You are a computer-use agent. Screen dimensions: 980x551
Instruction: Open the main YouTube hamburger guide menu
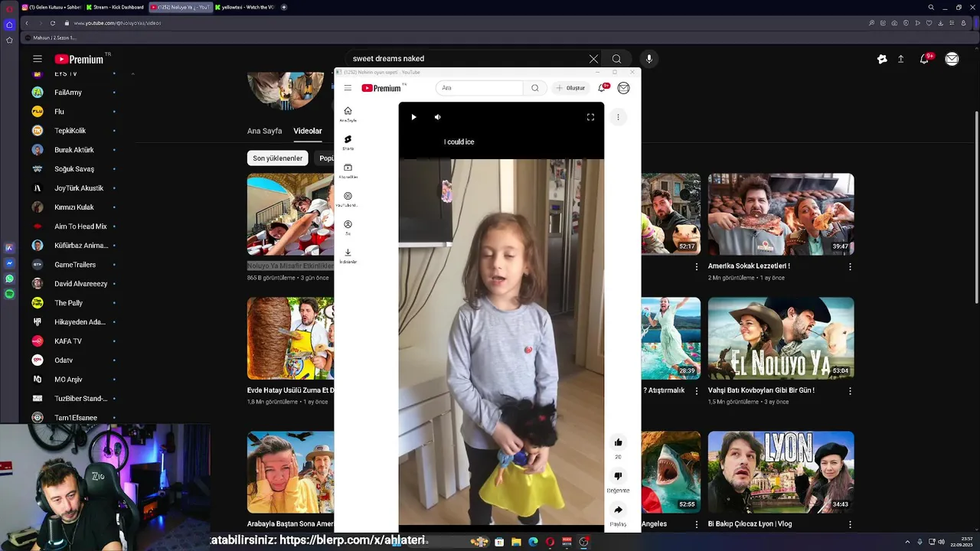click(x=38, y=59)
